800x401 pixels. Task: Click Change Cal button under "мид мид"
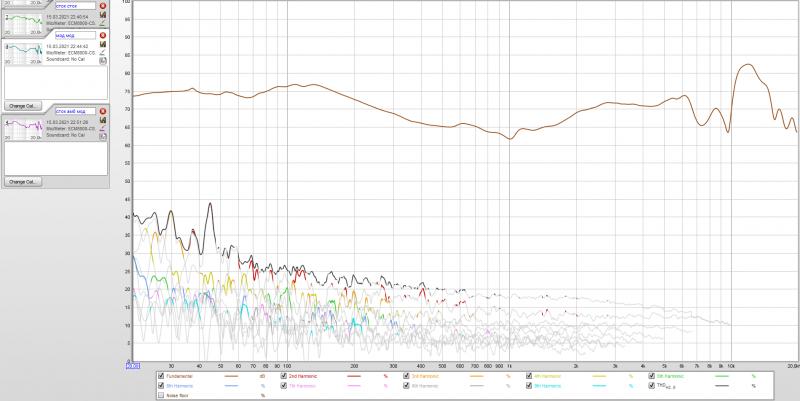click(23, 105)
